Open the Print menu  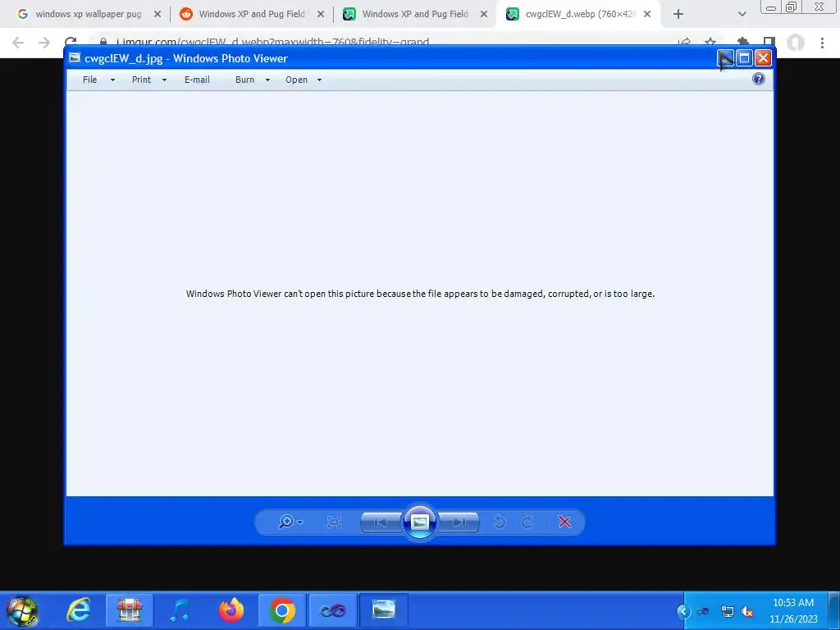141,80
